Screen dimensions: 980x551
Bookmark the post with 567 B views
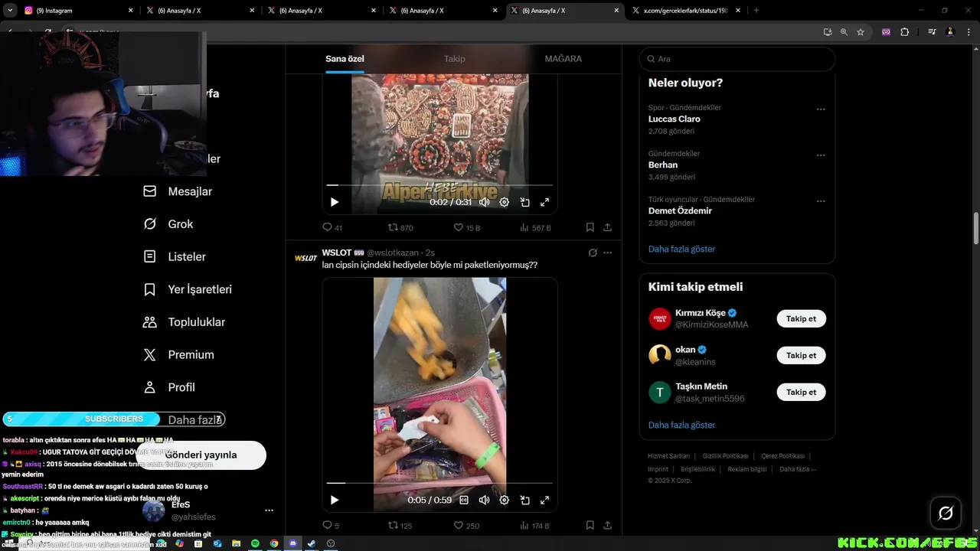pos(590,227)
